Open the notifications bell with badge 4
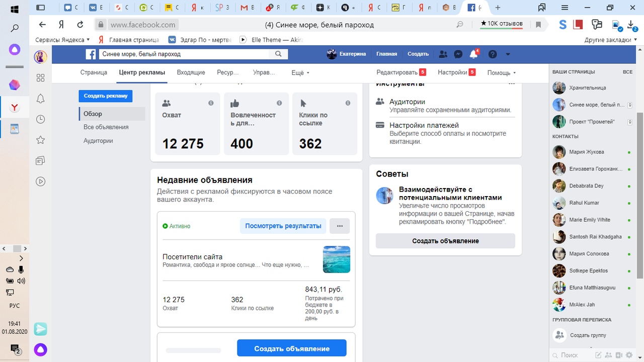644x362 pixels. (473, 54)
